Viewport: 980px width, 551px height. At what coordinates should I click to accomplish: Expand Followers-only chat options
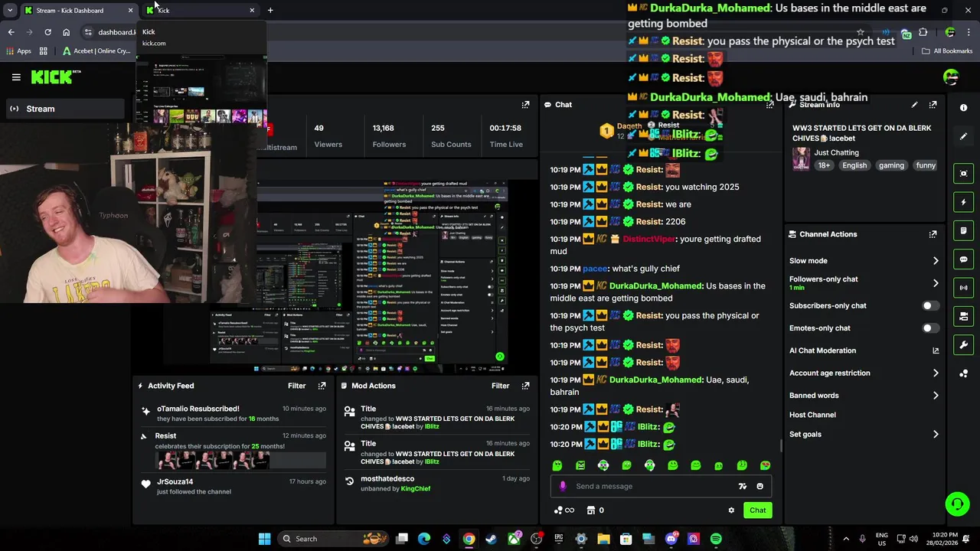pyautogui.click(x=936, y=283)
